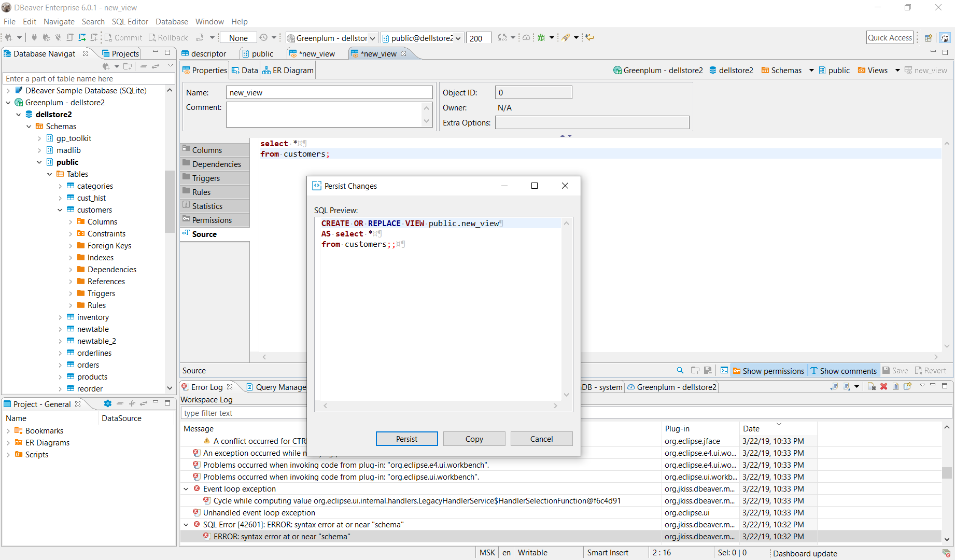Select the Projects tab
Screen dimensions: 955x560
(121, 54)
